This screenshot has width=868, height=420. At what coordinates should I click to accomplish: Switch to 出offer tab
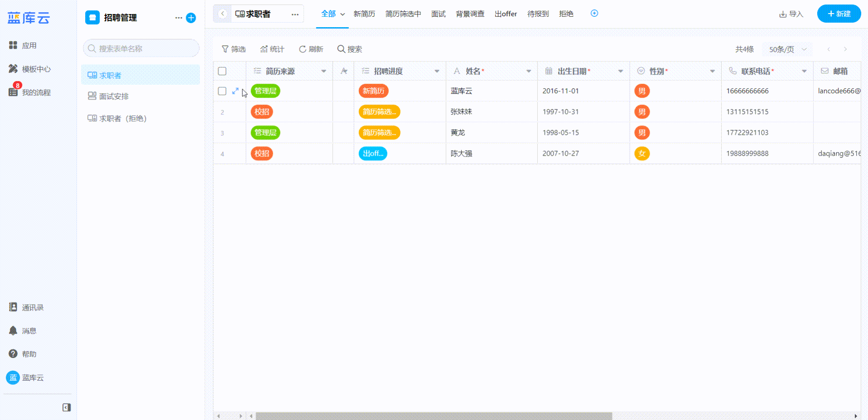tap(506, 14)
